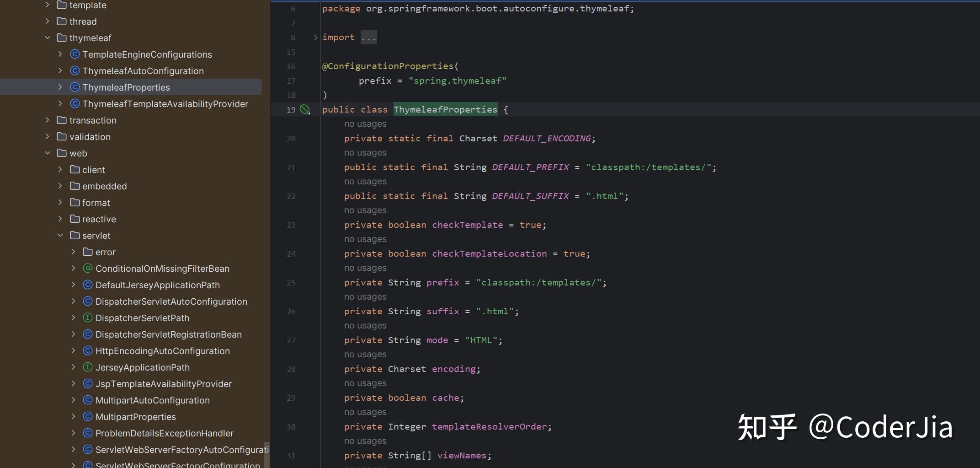Click the MultipartProperties class icon

coord(88,417)
